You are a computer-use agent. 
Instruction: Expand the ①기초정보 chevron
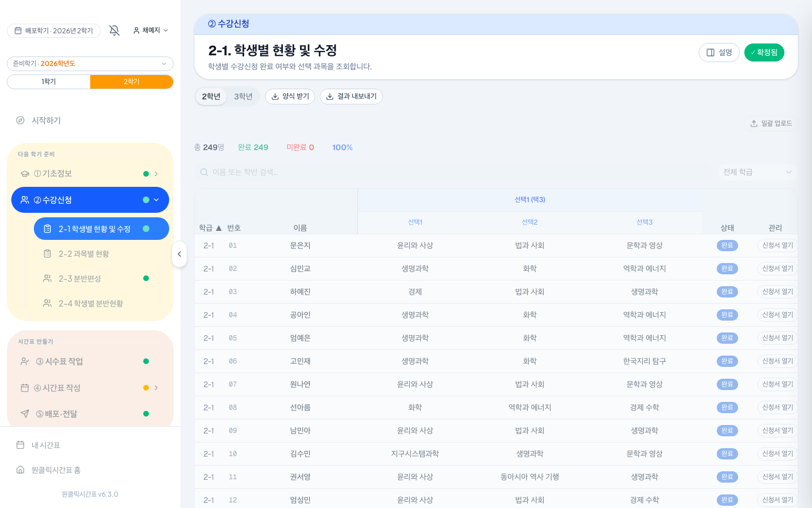point(156,174)
